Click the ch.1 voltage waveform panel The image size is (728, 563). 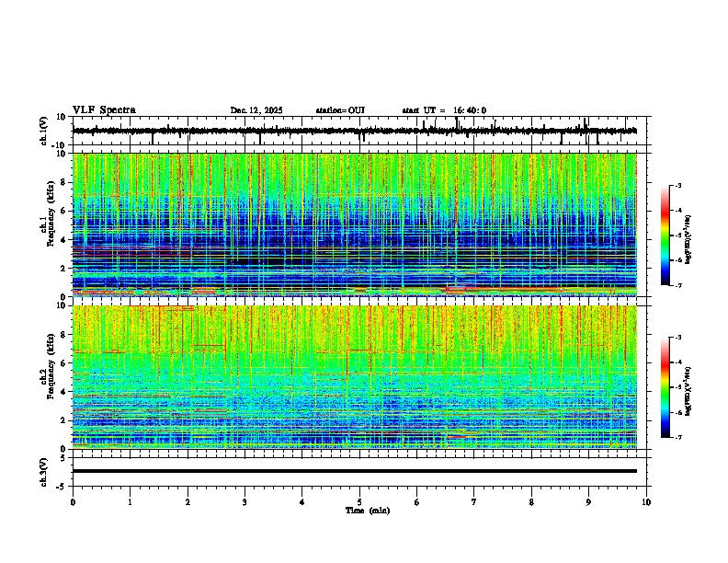point(361,131)
